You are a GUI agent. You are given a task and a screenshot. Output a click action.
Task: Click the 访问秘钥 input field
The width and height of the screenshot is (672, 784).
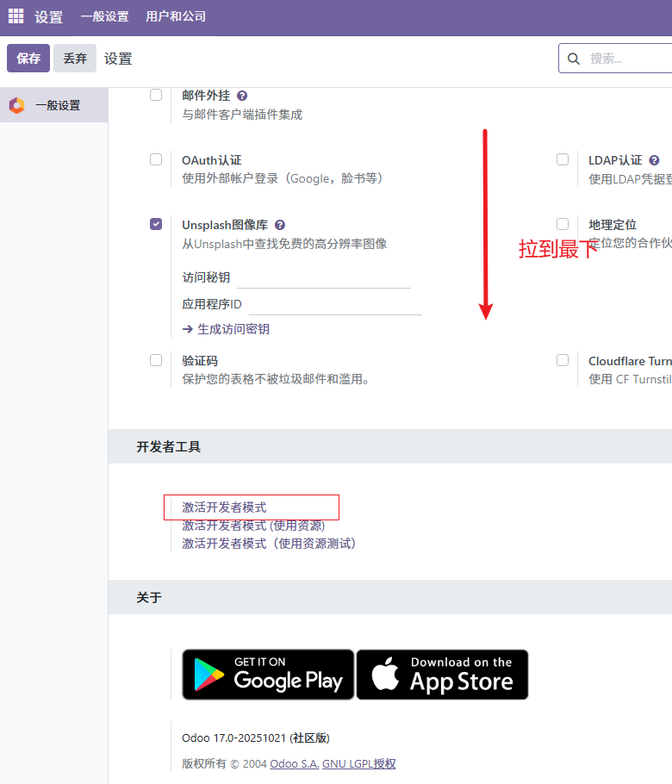(x=323, y=277)
